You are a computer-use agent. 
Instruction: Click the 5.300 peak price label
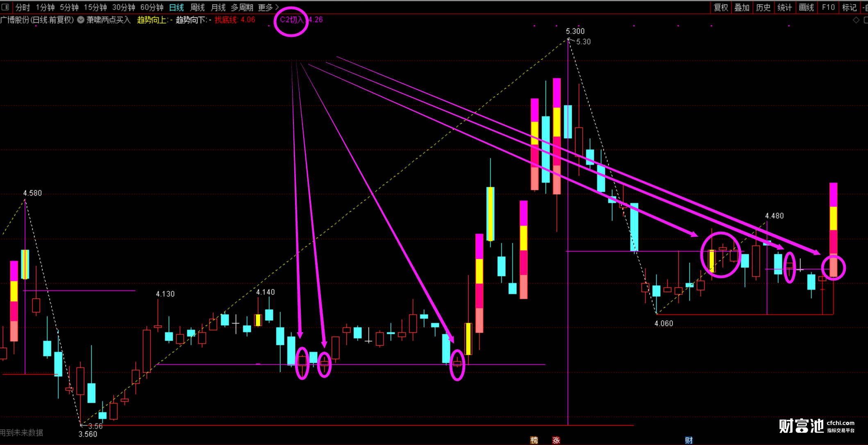tap(575, 31)
